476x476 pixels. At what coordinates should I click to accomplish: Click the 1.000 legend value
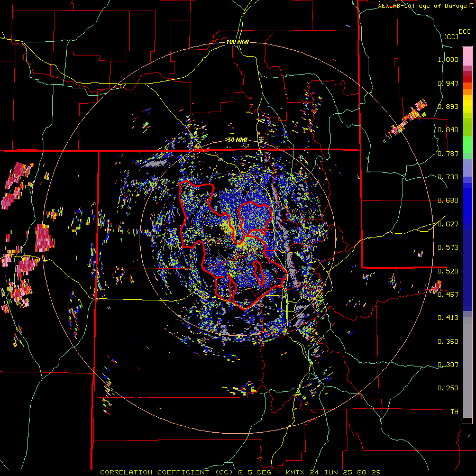(448, 59)
